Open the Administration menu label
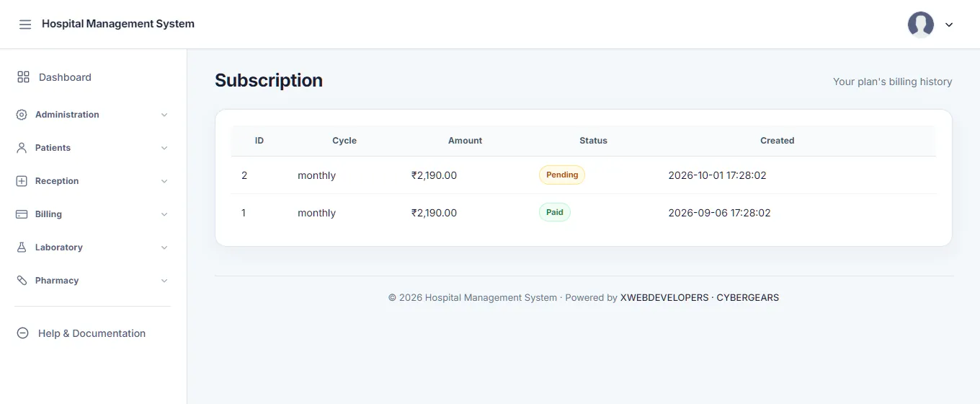Screen dimensions: 980x404 click(67, 115)
